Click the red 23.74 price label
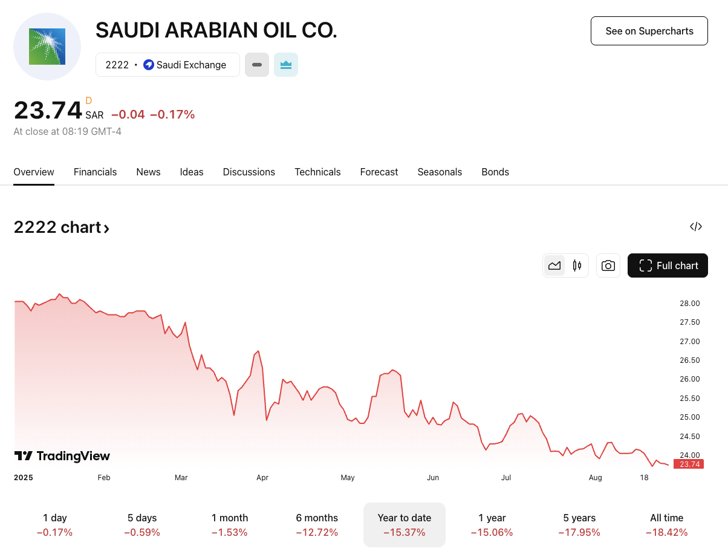The width and height of the screenshot is (728, 560). pos(689,464)
